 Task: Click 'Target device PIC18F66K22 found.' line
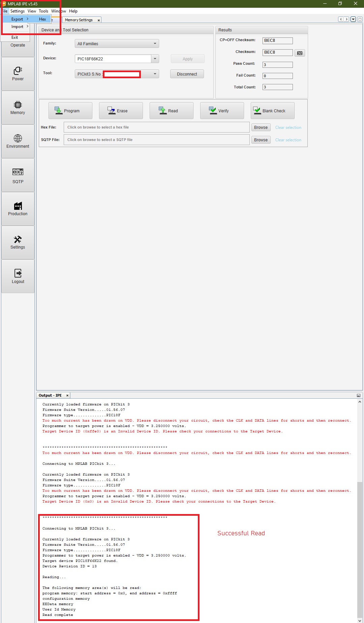[80, 561]
